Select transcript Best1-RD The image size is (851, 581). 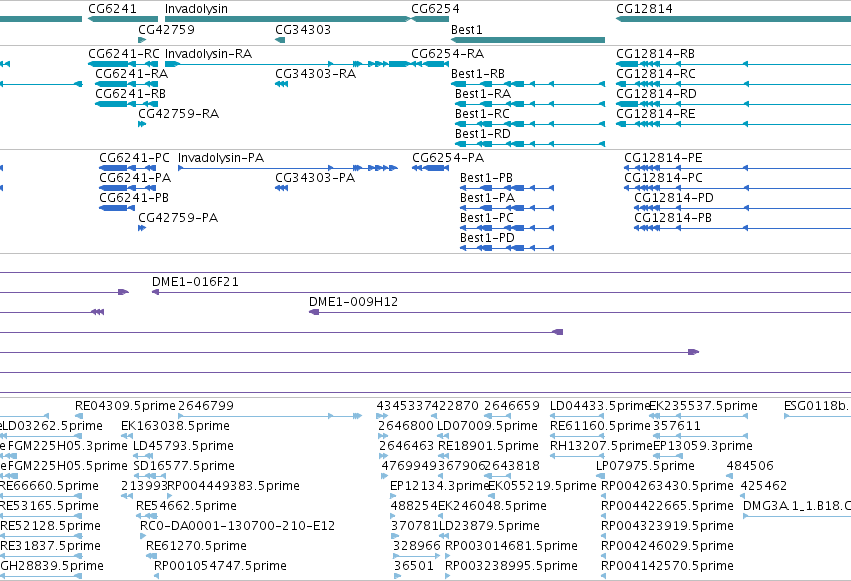pos(482,134)
